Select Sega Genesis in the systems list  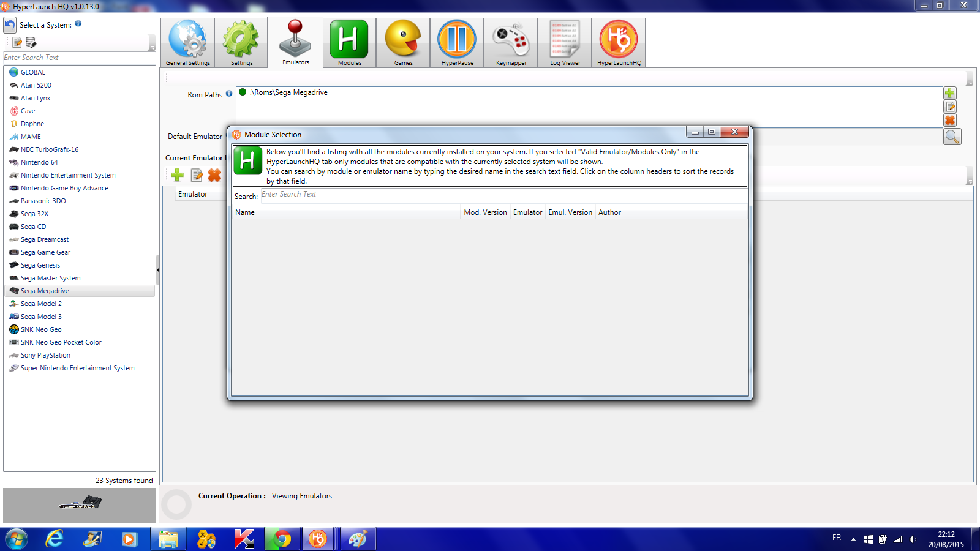pos(40,265)
